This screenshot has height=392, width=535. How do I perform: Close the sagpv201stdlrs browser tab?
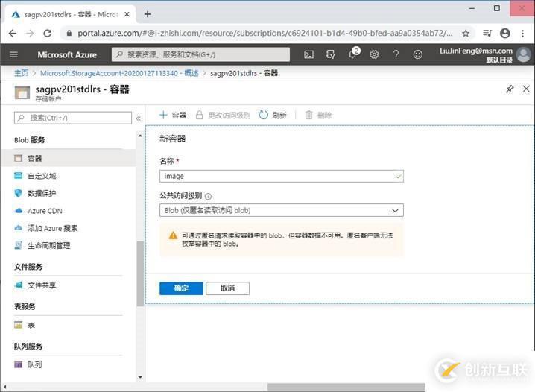pos(127,14)
